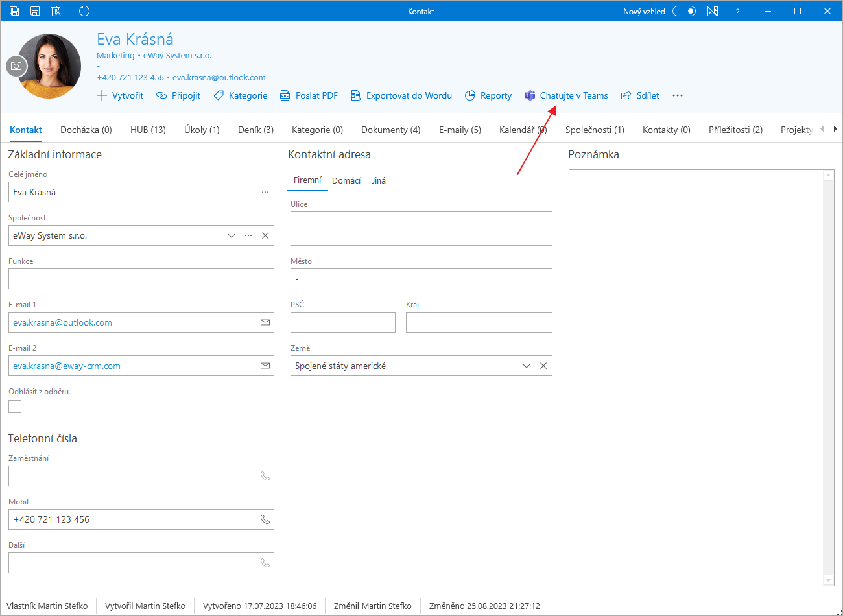Viewport: 843px width, 616px height.
Task: Open eWay System s.r.o. company link in header
Action: coord(177,56)
